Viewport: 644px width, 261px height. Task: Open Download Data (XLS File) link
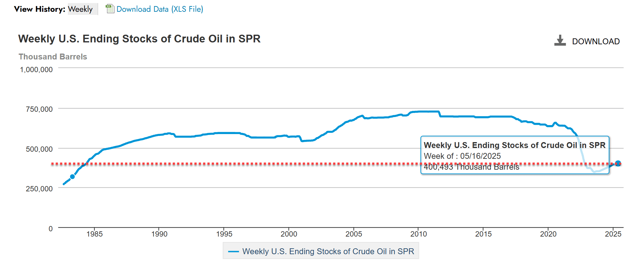(159, 9)
